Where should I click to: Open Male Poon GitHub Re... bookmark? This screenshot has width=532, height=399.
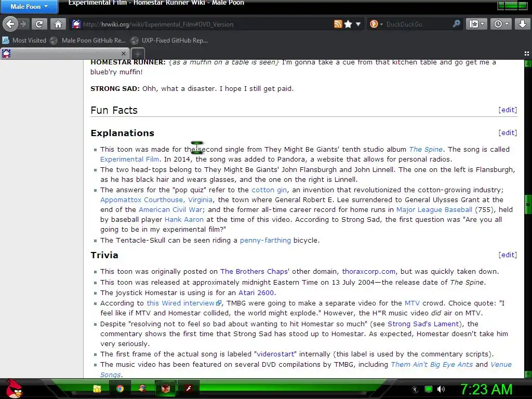[88, 41]
